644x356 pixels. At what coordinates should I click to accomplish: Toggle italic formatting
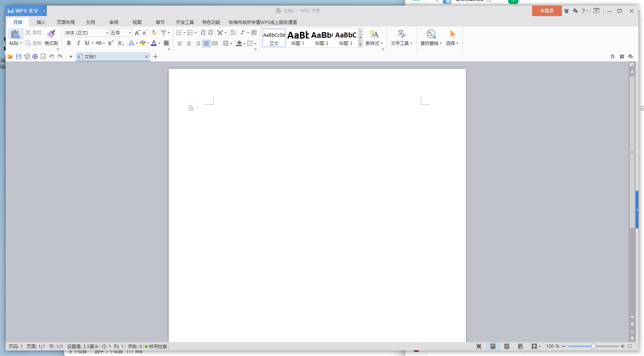78,43
